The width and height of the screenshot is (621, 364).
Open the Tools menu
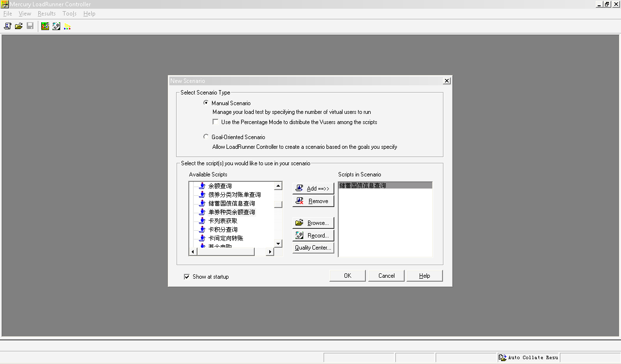69,14
